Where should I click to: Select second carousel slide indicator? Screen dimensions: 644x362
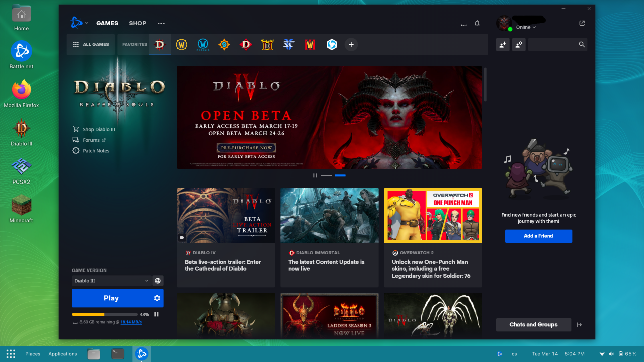[340, 175]
